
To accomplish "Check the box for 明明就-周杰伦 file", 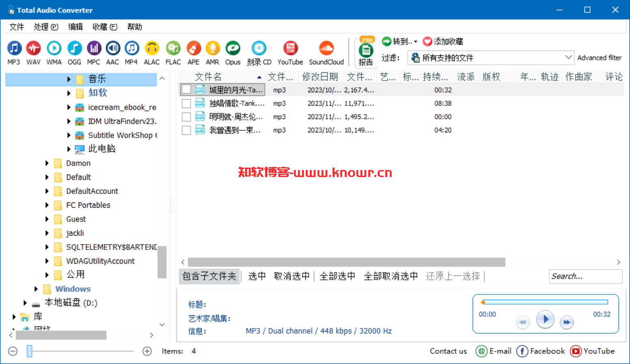I will tap(186, 117).
